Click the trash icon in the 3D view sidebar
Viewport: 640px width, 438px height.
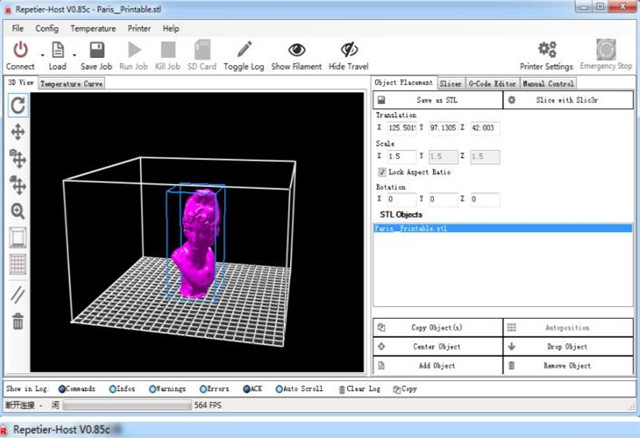coord(17,321)
